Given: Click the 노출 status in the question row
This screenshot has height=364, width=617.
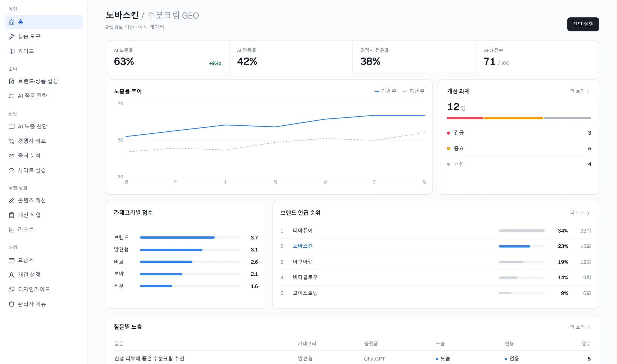Looking at the screenshot, I should 443,359.
